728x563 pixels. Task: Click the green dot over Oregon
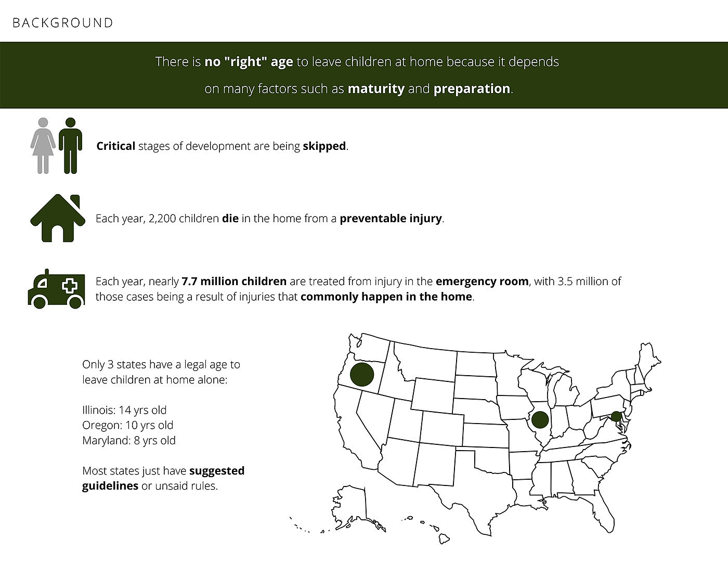pos(362,375)
